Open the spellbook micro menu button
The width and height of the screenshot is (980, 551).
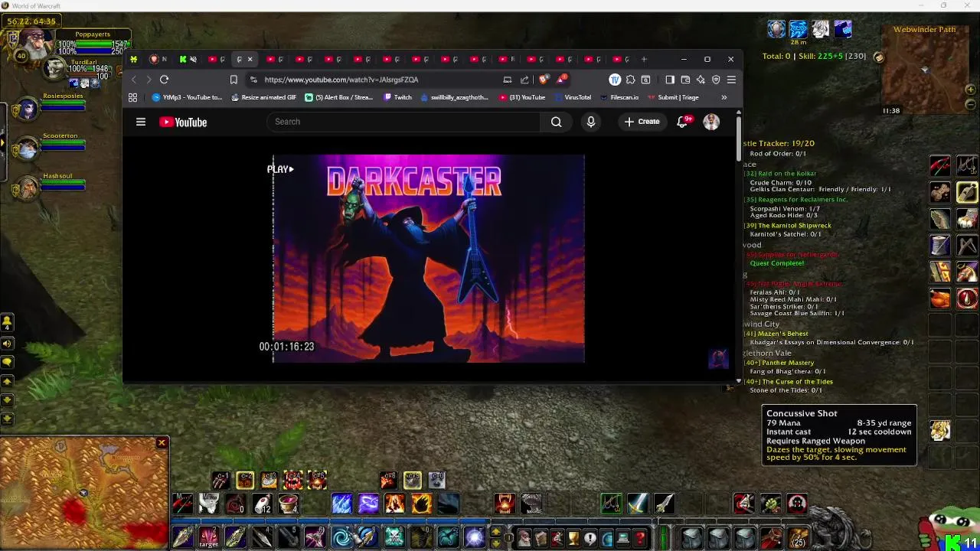pyautogui.click(x=541, y=539)
